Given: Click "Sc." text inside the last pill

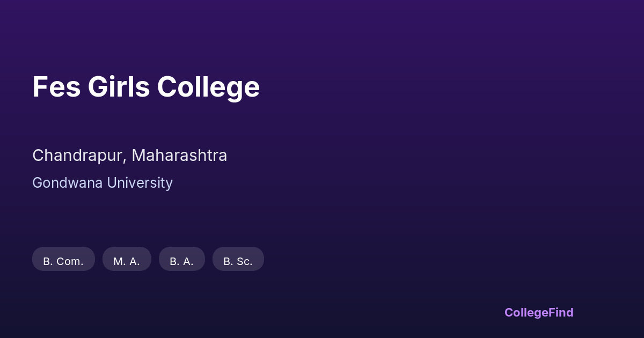Looking at the screenshot, I should point(244,261).
